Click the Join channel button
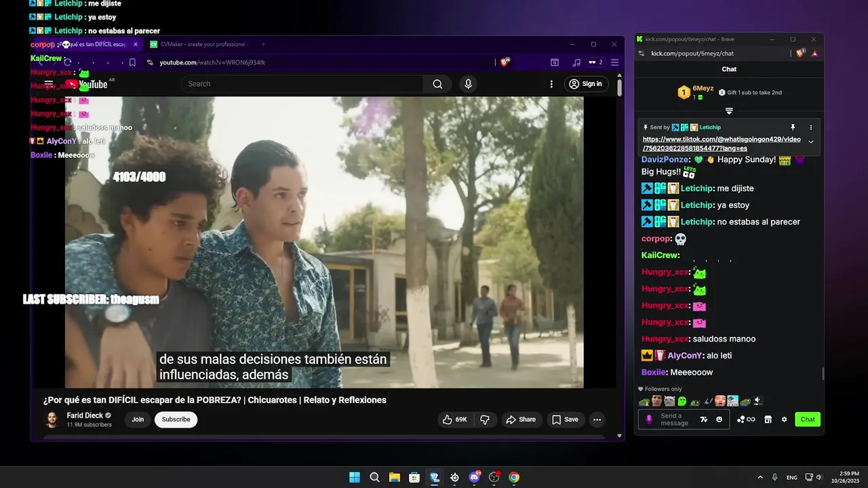The image size is (868, 488). pyautogui.click(x=138, y=420)
